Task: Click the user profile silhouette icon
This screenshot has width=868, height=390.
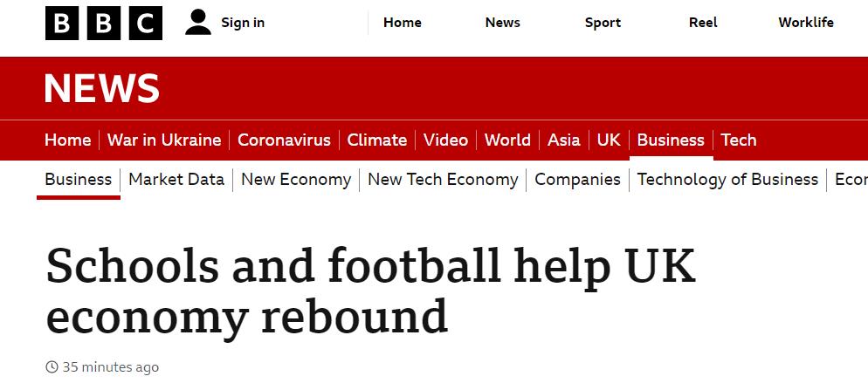Action: pos(198,23)
